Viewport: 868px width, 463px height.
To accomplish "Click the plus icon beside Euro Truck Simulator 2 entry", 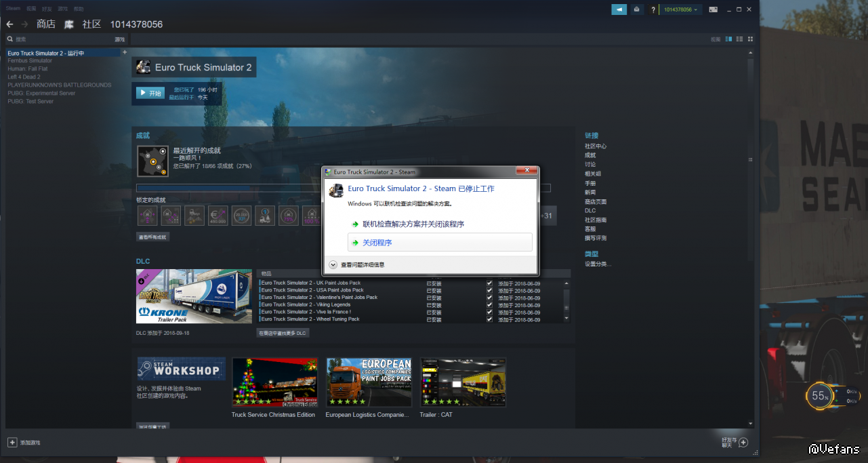I will pos(125,52).
